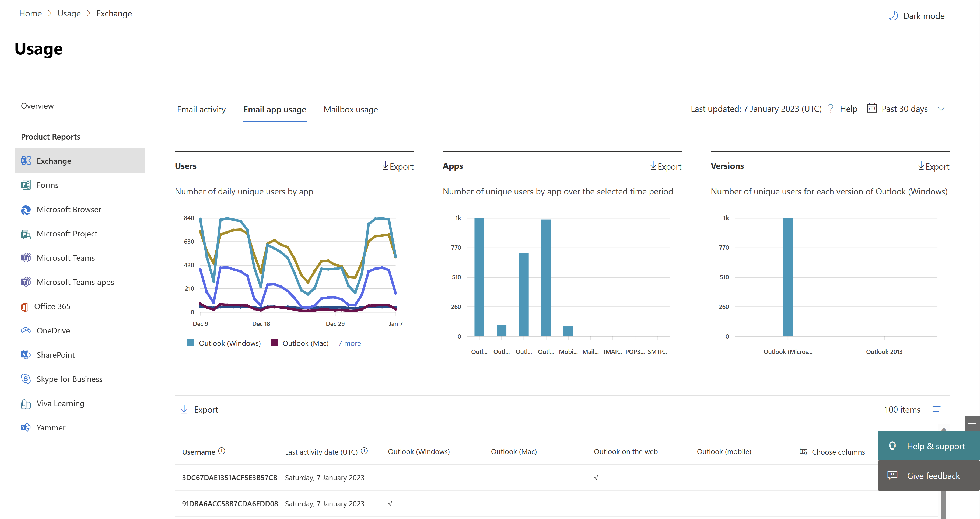Click Overview in left sidebar

36,105
